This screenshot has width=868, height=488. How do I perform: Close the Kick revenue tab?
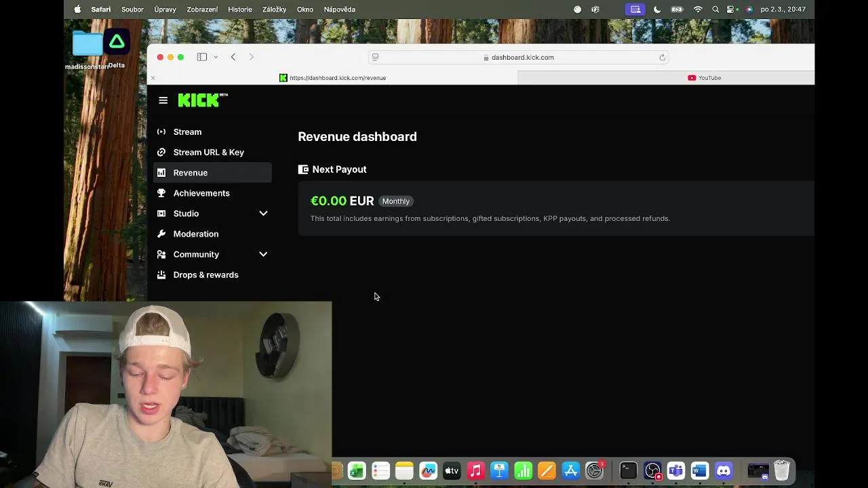(x=153, y=78)
